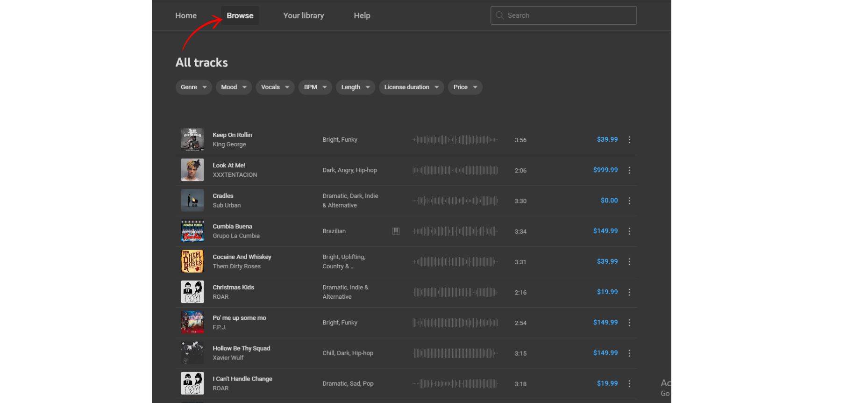Click the Search input field
This screenshot has width=868, height=403.
point(563,15)
